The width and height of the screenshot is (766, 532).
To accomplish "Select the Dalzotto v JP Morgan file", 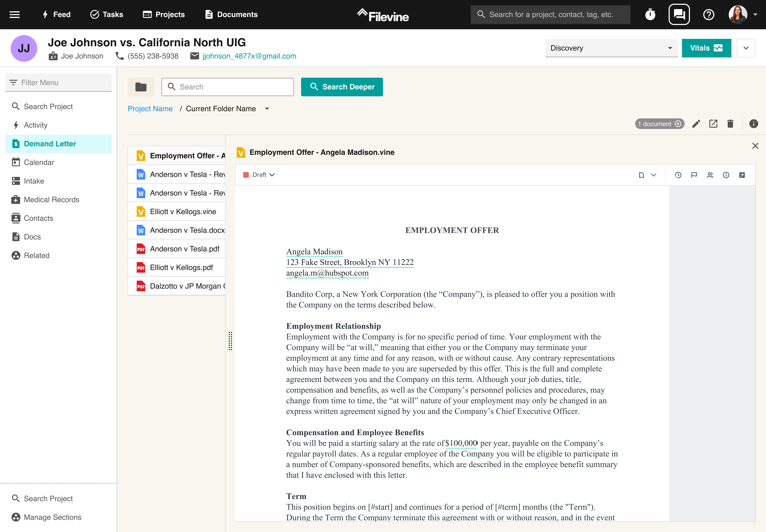I will click(176, 286).
